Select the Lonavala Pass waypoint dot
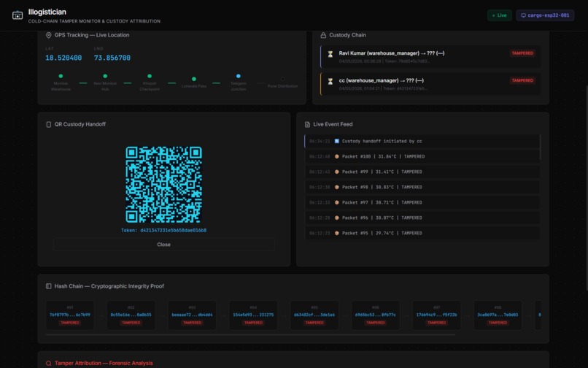Viewport: 588px width, 368px height. (194, 79)
